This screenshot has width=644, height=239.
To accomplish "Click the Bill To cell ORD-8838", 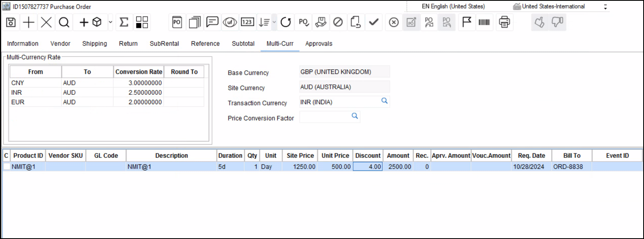I will tap(571, 167).
